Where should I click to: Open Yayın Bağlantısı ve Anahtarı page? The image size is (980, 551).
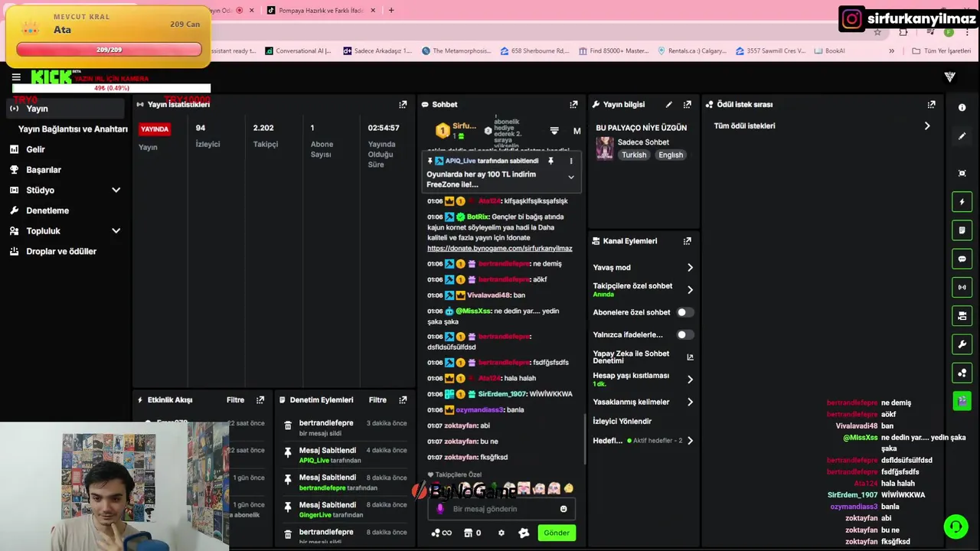pos(73,129)
